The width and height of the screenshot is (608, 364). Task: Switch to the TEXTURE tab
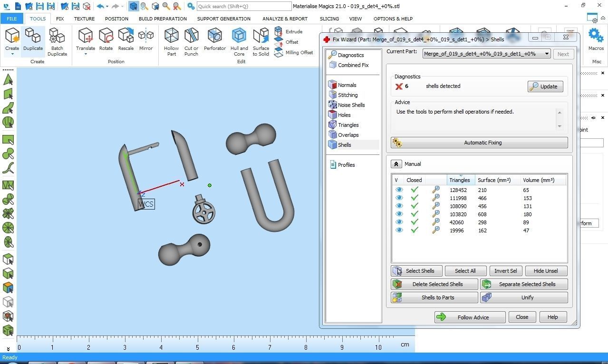click(x=84, y=19)
